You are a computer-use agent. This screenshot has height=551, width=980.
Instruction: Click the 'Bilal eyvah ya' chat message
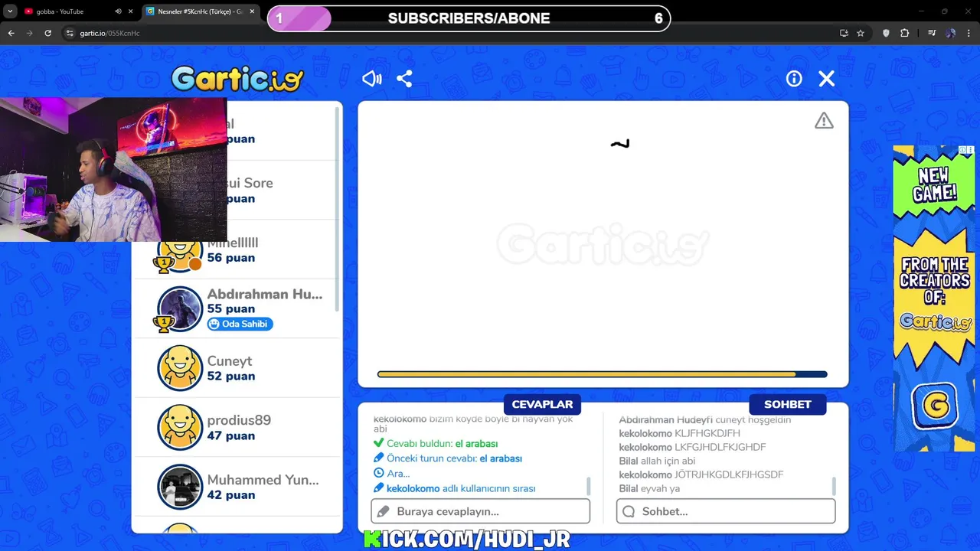click(649, 488)
